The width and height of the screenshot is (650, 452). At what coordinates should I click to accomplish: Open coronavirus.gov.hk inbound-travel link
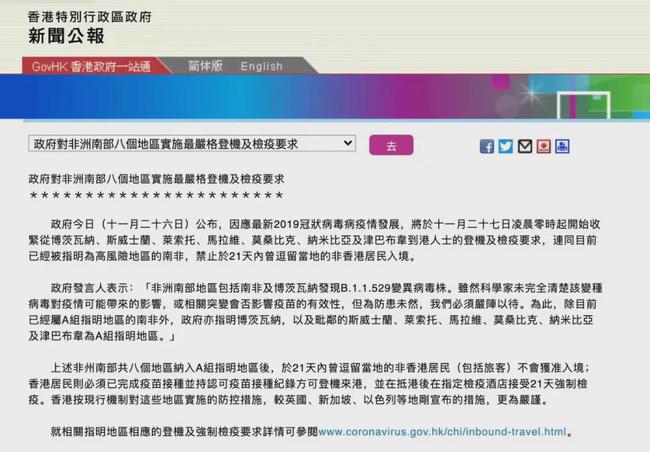442,432
